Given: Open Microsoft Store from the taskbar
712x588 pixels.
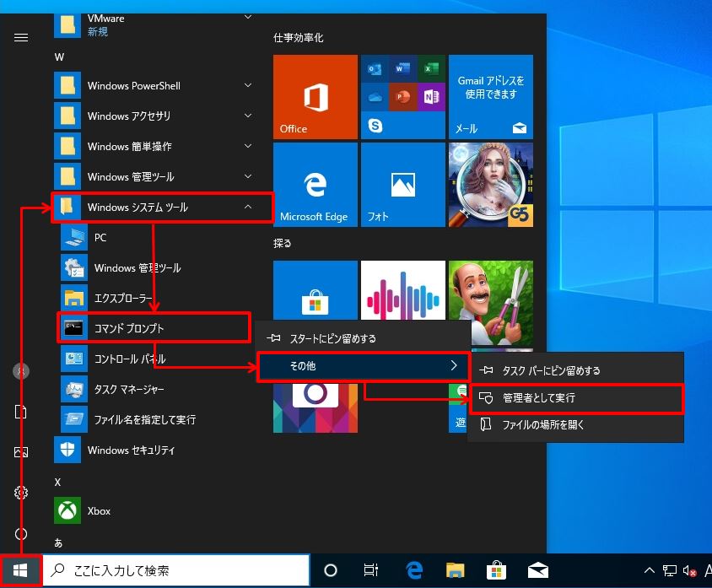Looking at the screenshot, I should point(496,570).
